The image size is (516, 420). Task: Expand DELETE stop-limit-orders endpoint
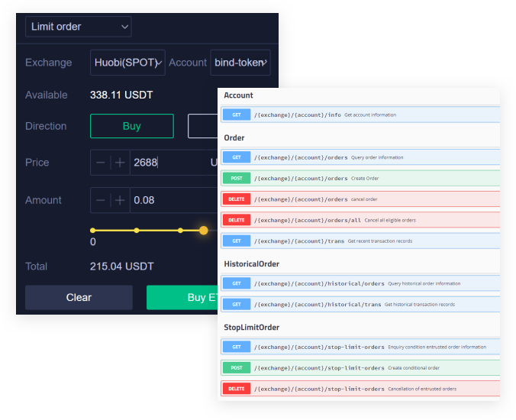coord(360,389)
